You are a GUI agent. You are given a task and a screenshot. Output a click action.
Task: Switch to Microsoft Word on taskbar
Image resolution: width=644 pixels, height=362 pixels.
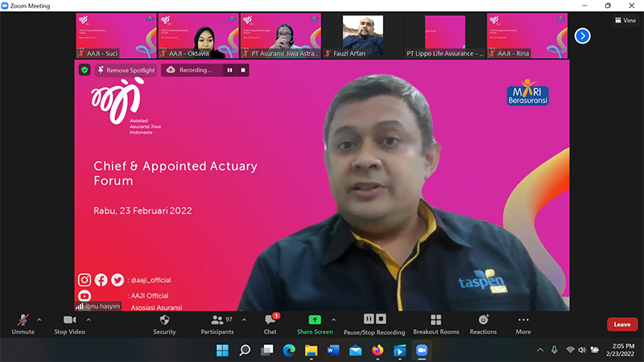click(333, 351)
